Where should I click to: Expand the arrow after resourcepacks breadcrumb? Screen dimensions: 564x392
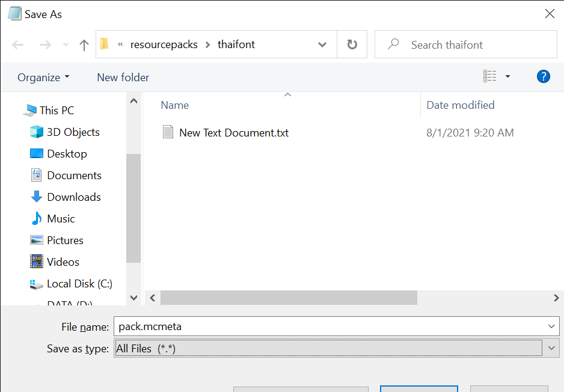tap(208, 44)
